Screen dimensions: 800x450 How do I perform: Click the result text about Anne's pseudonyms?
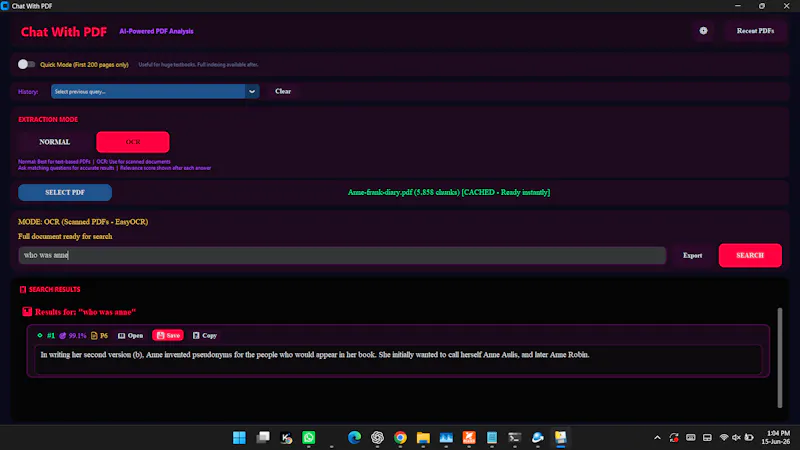point(315,355)
